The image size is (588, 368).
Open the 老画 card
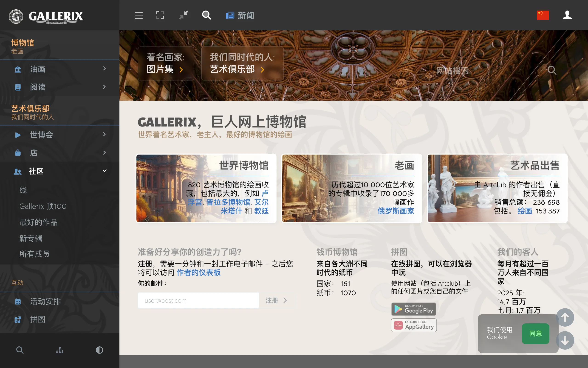(x=352, y=188)
